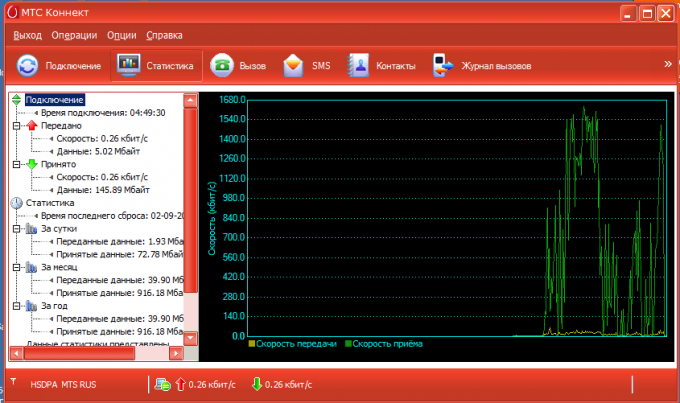Open the Журнал вызовов call log icon

(443, 66)
